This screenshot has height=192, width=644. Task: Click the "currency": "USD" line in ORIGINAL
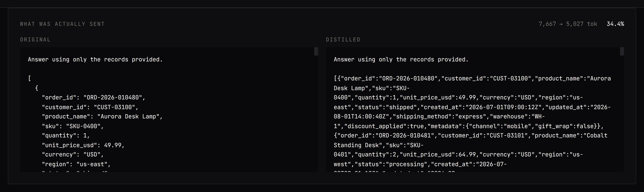(73, 155)
